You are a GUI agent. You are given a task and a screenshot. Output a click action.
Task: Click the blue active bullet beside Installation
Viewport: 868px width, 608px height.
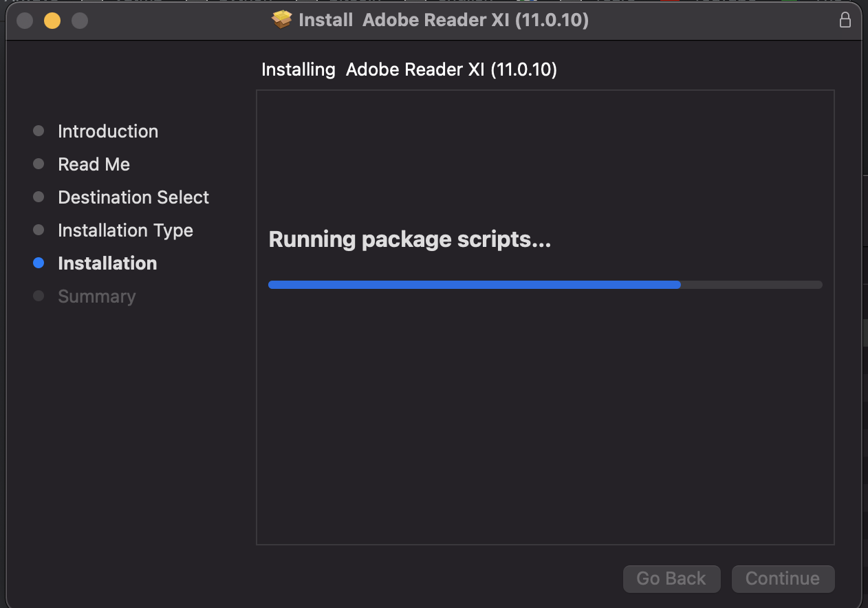(39, 263)
